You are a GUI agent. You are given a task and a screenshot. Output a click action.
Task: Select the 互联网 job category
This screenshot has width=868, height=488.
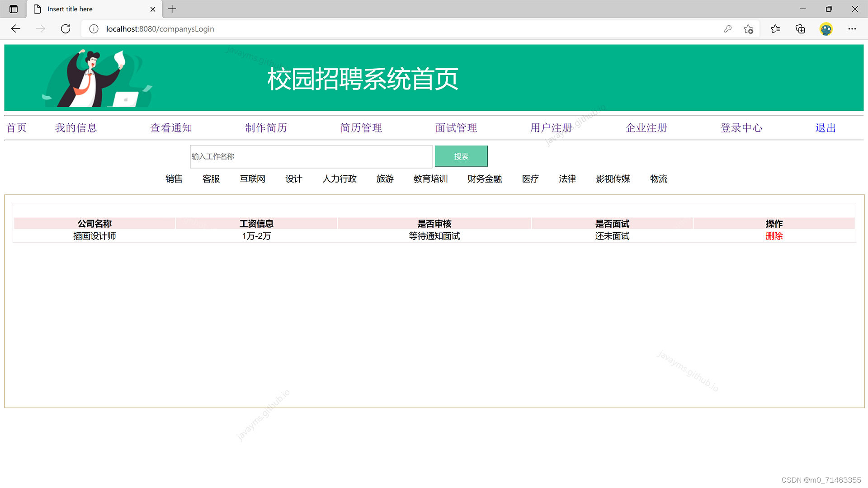click(252, 179)
